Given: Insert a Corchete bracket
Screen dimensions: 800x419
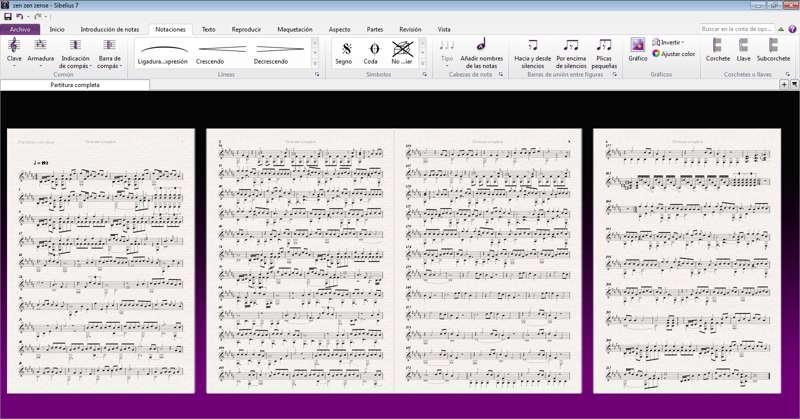Looking at the screenshot, I should (718, 50).
